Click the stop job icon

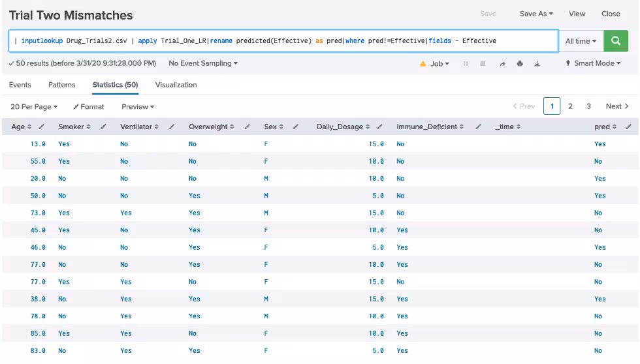pos(483,64)
